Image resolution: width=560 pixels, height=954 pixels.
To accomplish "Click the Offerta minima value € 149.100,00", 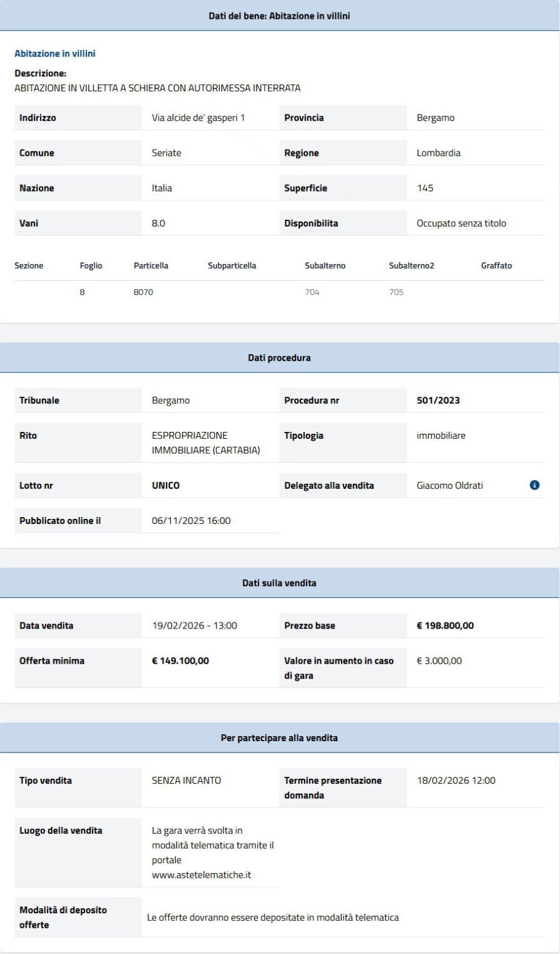I will click(x=180, y=661).
